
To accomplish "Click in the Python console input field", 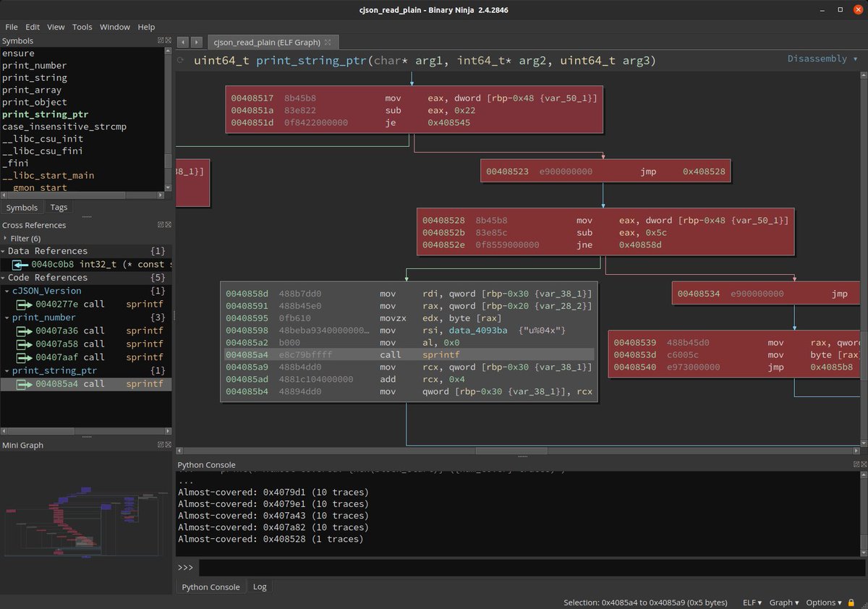I will 531,568.
